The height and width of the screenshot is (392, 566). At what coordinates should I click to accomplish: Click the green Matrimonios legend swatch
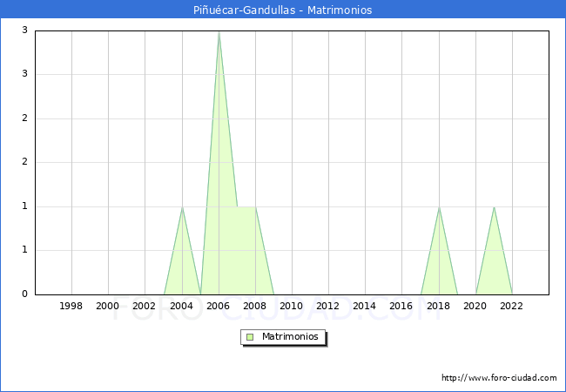point(250,337)
